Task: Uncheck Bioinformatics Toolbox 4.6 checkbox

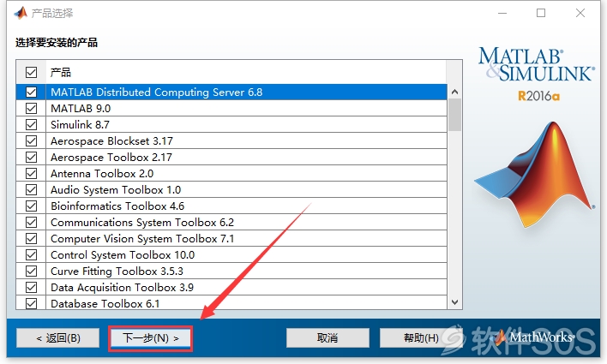Action: (31, 206)
